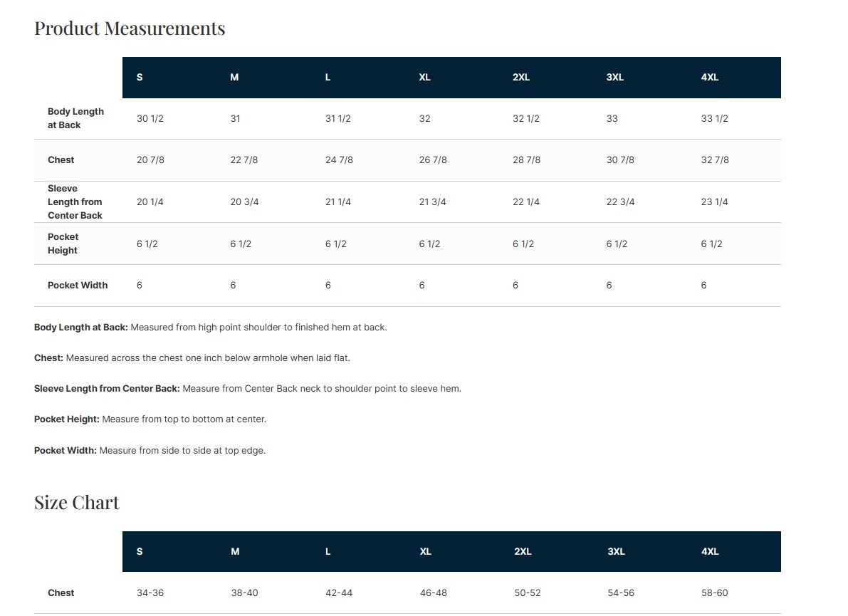The image size is (848, 616).
Task: Select the Pocket Width description line
Action: (150, 451)
